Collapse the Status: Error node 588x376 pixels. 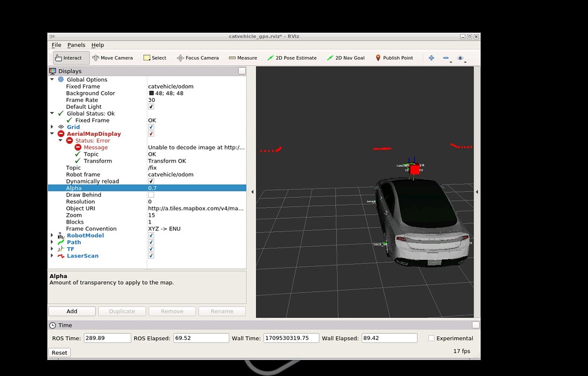(x=60, y=140)
